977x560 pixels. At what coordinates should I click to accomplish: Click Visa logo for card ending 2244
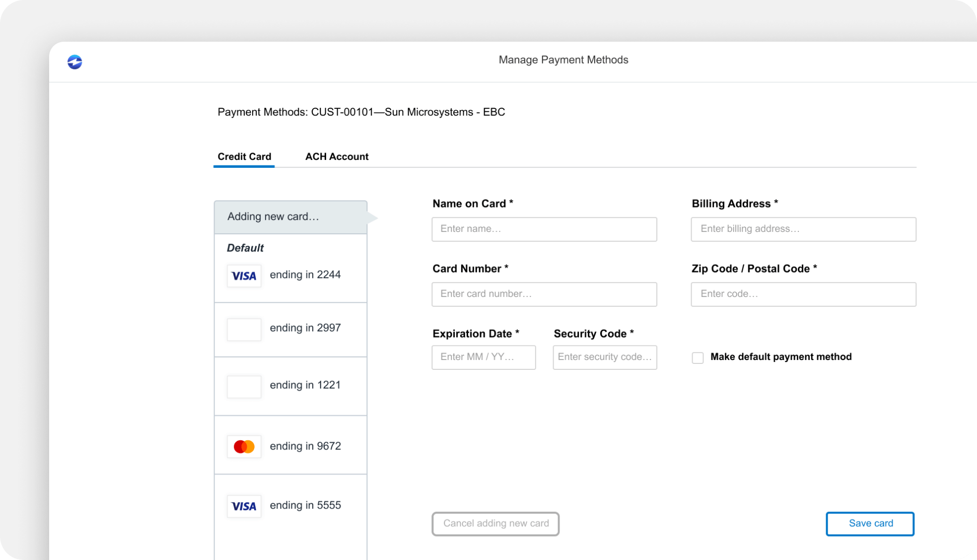[244, 276]
